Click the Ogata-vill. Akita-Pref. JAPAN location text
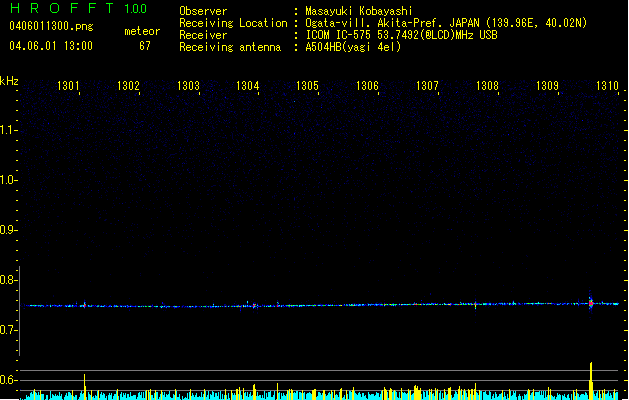The height and width of the screenshot is (400, 629). 446,23
